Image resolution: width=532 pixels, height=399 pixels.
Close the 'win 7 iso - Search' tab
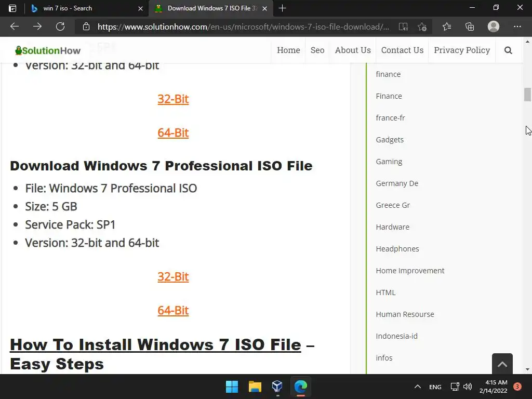[x=140, y=8]
